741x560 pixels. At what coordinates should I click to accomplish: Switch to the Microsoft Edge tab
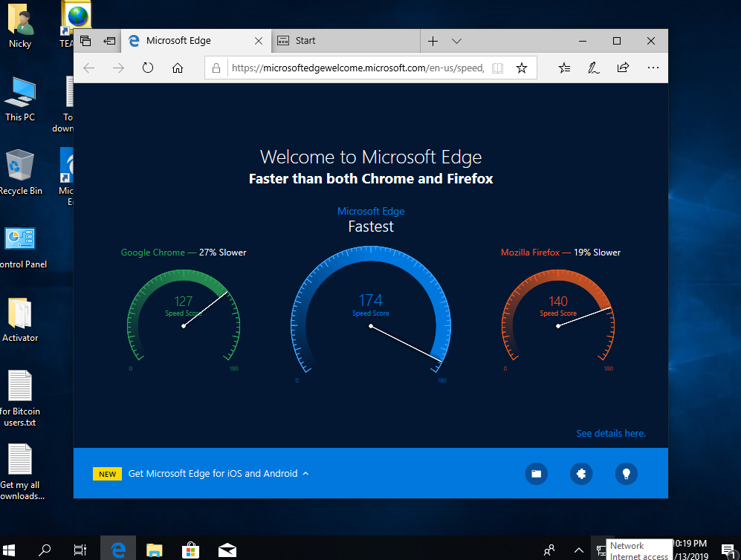pos(196,41)
